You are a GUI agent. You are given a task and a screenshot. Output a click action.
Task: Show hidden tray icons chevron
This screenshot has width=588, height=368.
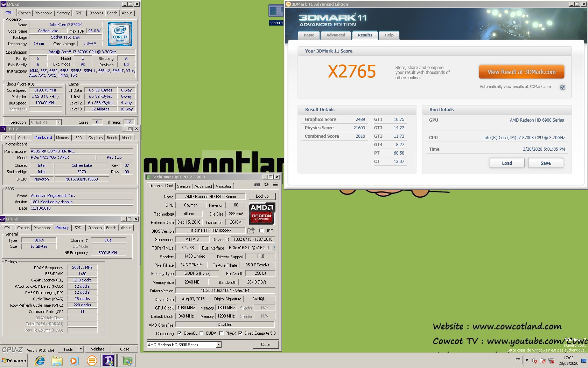(527, 360)
